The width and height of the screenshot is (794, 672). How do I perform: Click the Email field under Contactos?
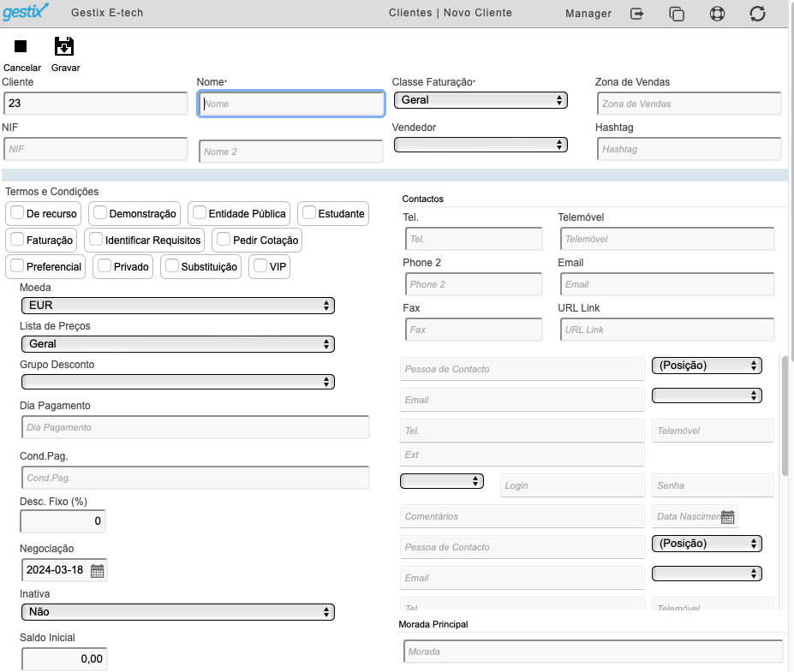(x=667, y=284)
